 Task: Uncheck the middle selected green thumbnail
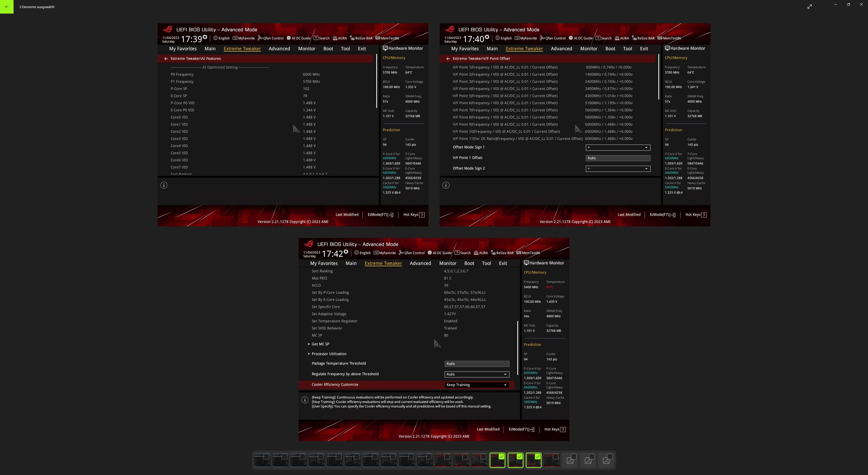coord(520,456)
